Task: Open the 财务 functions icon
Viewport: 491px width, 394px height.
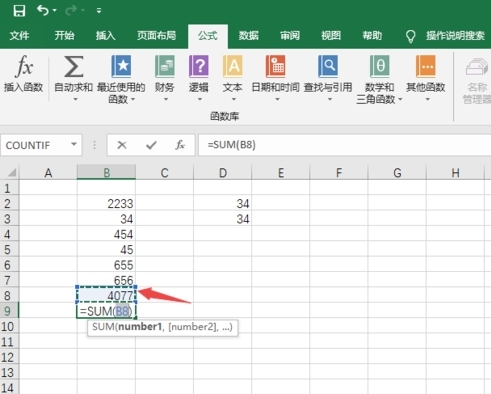Action: click(165, 66)
